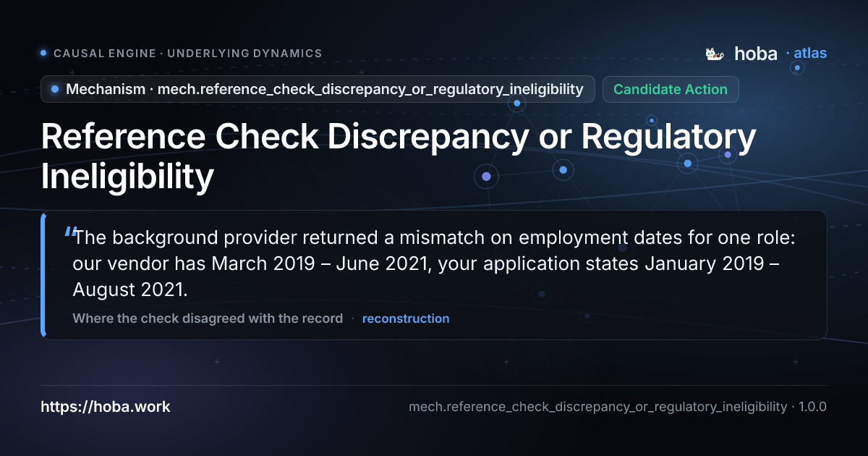Select the atlas label beside hoba

(810, 54)
